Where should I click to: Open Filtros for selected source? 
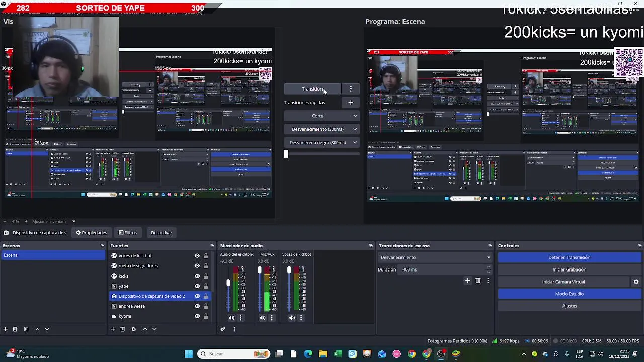tap(128, 233)
